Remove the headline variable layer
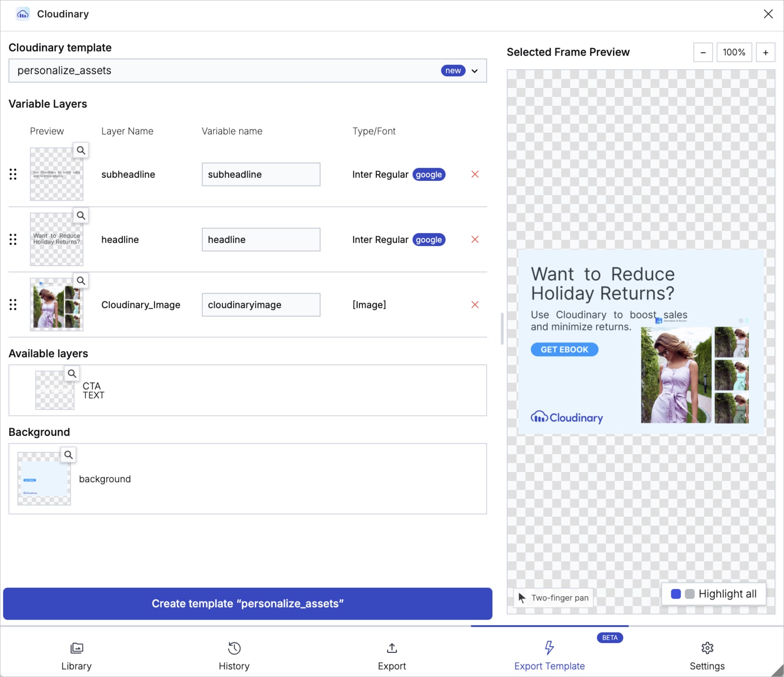Viewport: 784px width, 677px height. tap(475, 240)
